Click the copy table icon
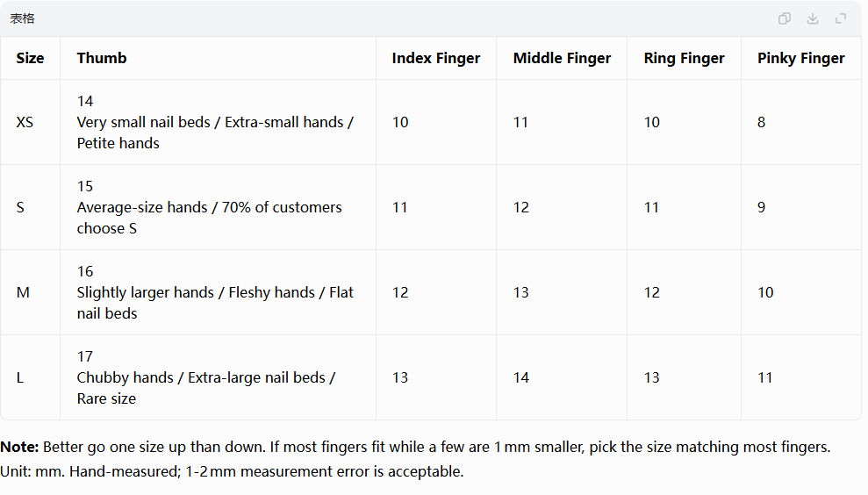The image size is (868, 495). pos(785,18)
